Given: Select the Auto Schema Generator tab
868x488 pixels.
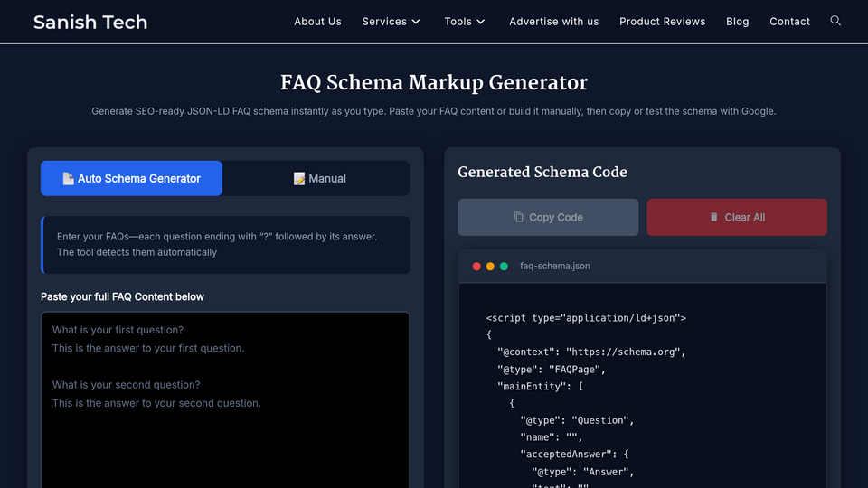Looking at the screenshot, I should point(131,178).
